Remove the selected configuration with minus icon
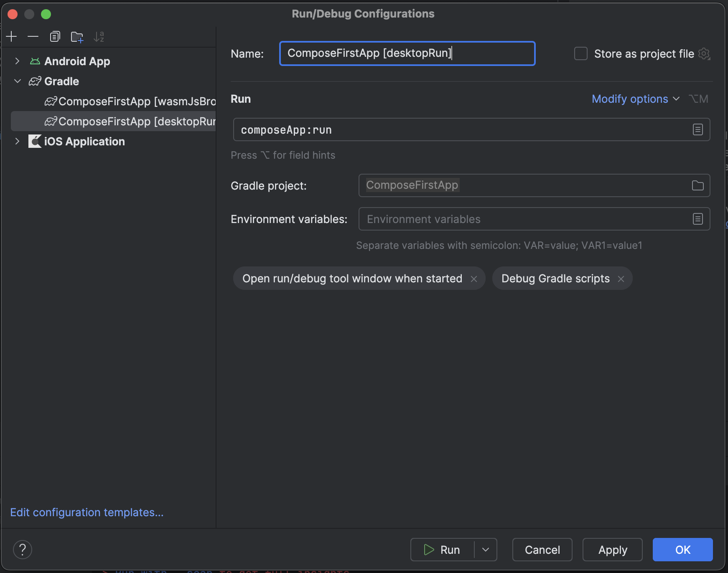Image resolution: width=728 pixels, height=573 pixels. [x=33, y=36]
